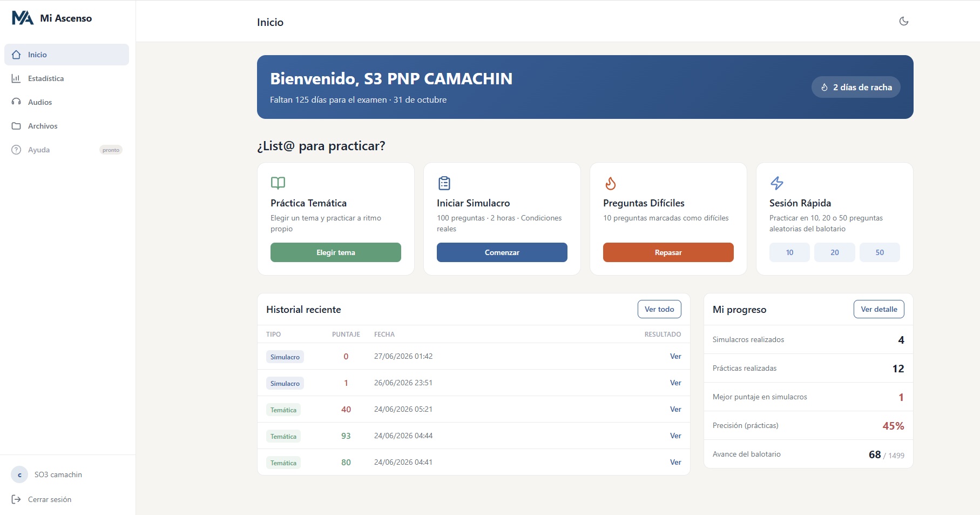Click the Elegir tema button

pos(336,252)
